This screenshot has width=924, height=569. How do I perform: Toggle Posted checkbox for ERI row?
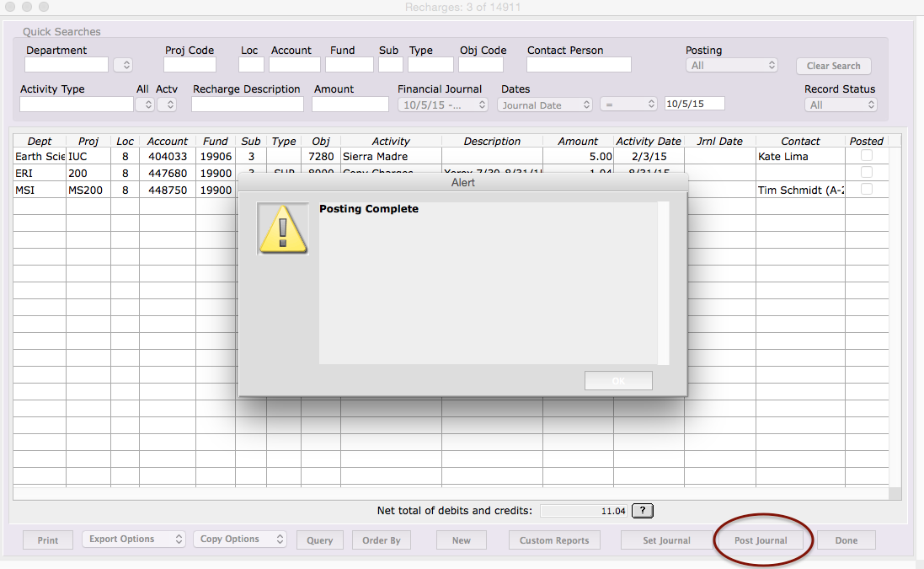[x=866, y=173]
